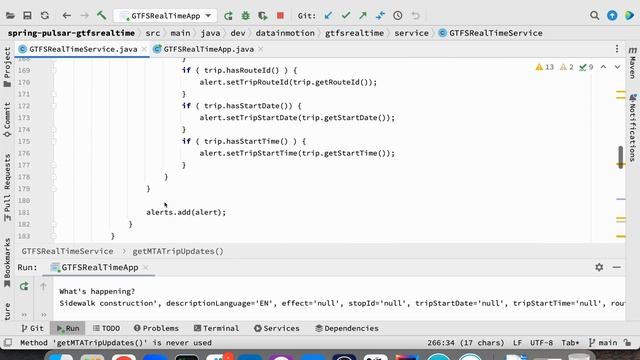Select the GTFSRealTimeApp run tab

point(100,268)
